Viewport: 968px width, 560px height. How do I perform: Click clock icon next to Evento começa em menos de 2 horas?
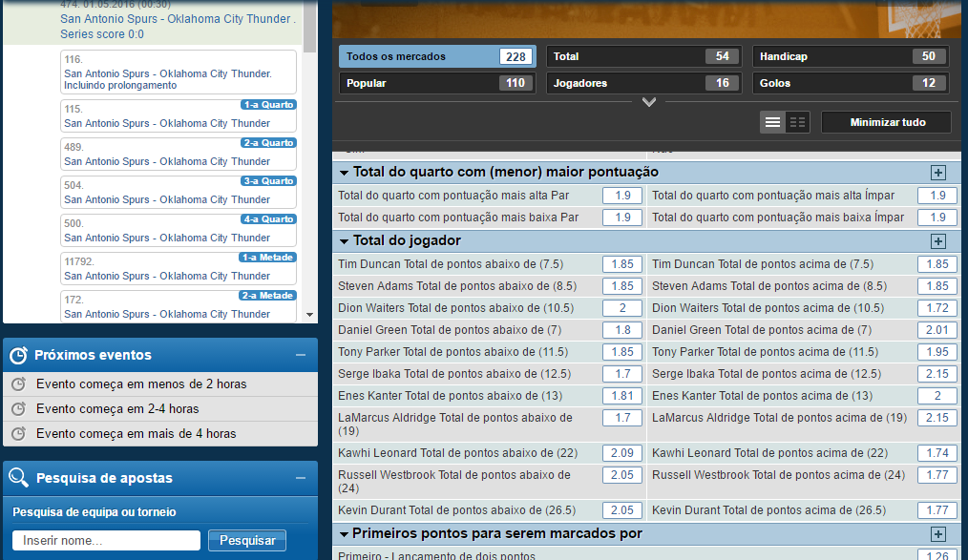(x=18, y=384)
